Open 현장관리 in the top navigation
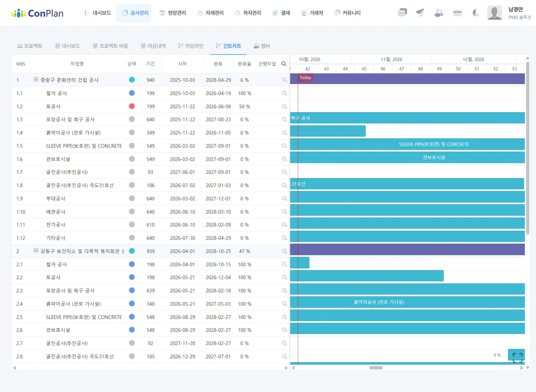The image size is (536, 392). (x=172, y=13)
